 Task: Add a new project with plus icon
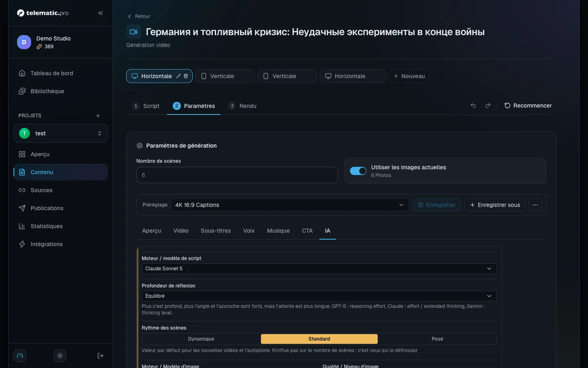(x=98, y=116)
